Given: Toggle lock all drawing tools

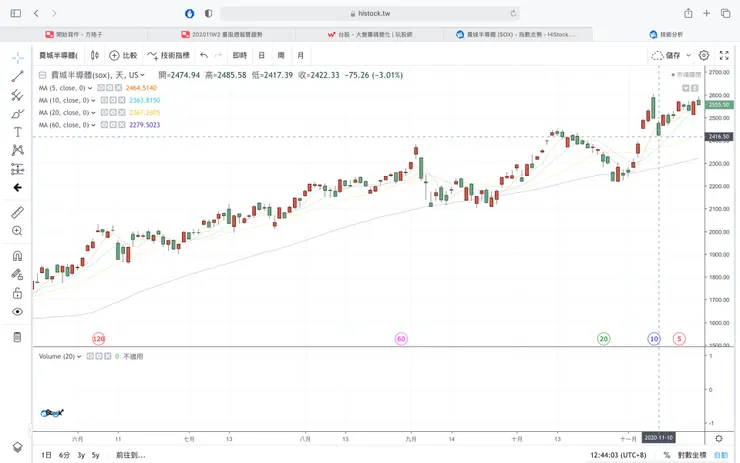Looking at the screenshot, I should [x=17, y=293].
